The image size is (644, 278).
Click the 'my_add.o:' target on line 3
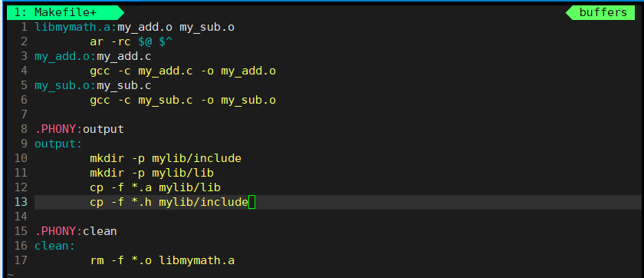tap(66, 57)
